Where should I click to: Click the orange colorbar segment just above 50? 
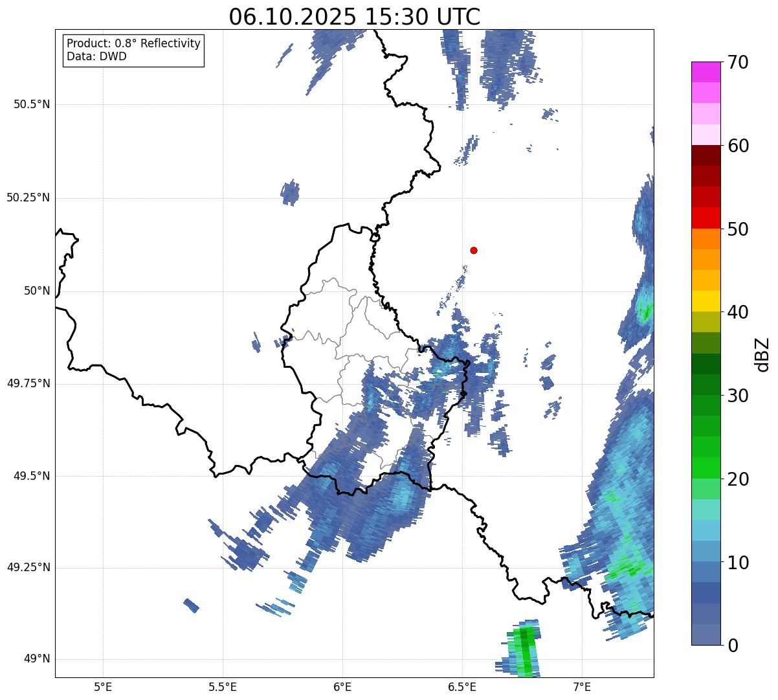706,239
